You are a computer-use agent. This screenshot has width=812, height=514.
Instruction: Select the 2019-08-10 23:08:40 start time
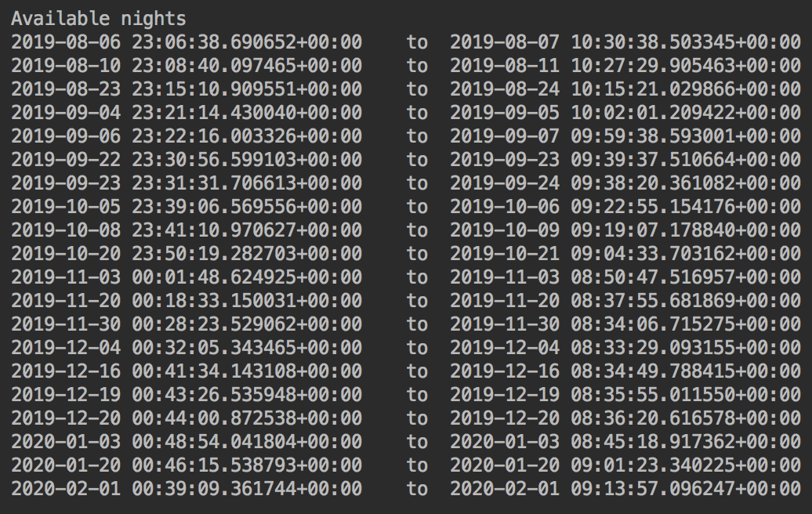pos(187,66)
